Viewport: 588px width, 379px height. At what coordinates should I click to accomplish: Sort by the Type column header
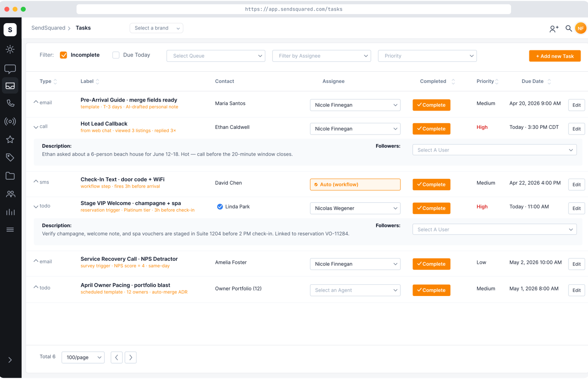coord(49,82)
